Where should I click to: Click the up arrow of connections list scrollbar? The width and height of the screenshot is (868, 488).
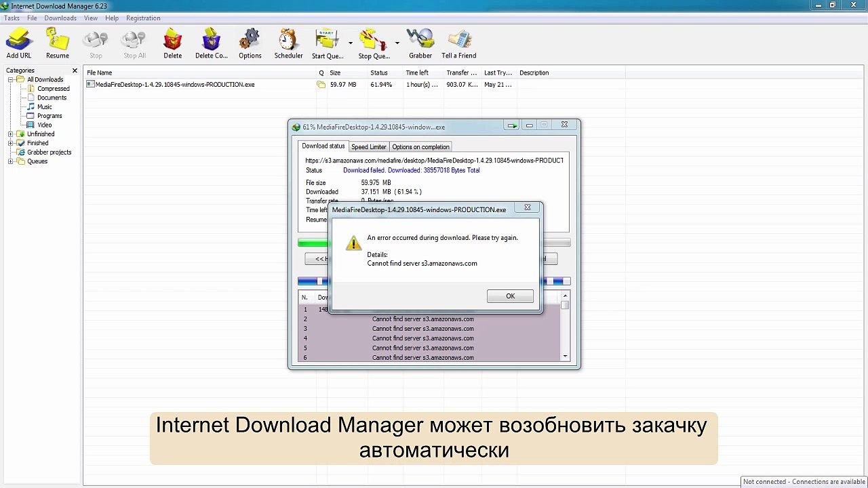click(x=565, y=296)
